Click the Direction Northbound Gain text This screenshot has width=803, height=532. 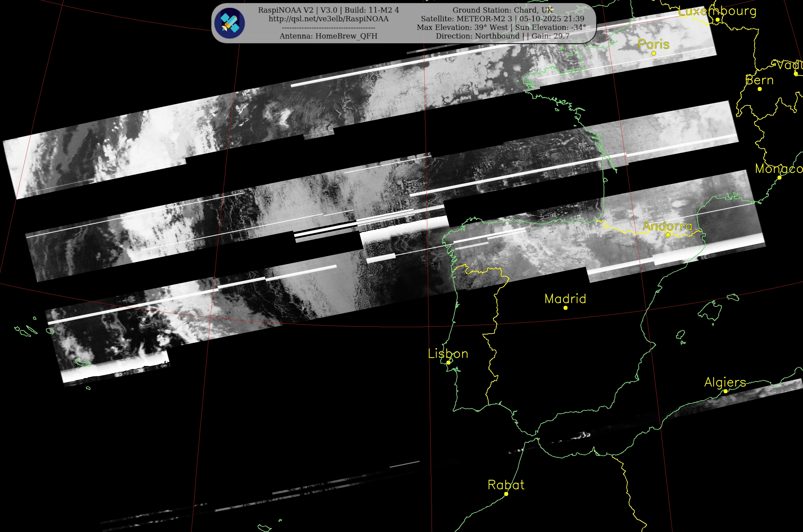pos(502,36)
